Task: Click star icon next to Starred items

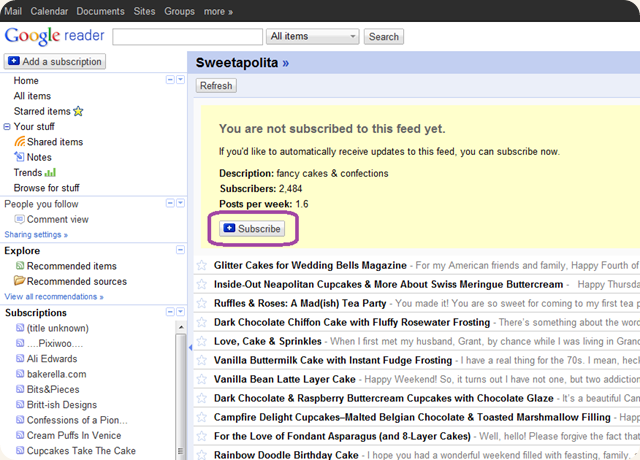Action: 78,111
